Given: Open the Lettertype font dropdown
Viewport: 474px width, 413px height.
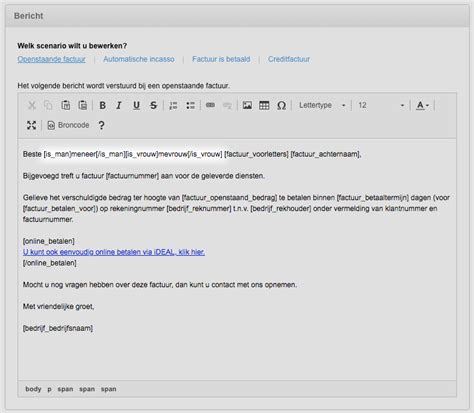Looking at the screenshot, I should (322, 105).
